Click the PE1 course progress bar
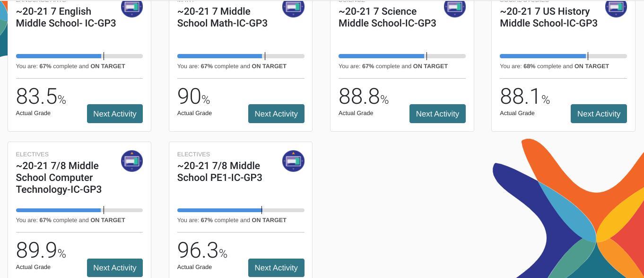The height and width of the screenshot is (278, 644). [x=241, y=210]
